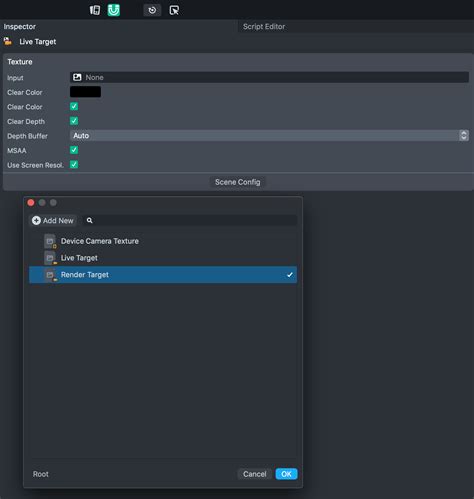Screen dimensions: 474x499
Task: Uncheck the Clear Depth checkbox
Action: pyautogui.click(x=74, y=121)
